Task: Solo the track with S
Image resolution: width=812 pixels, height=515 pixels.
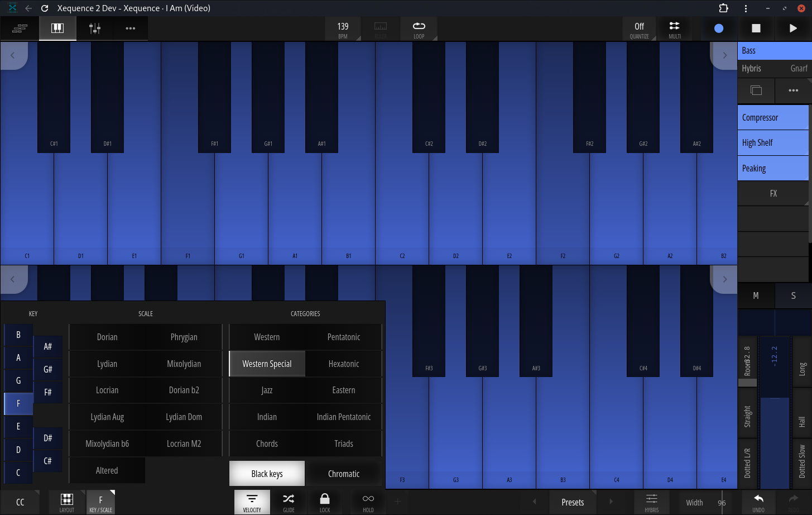Action: 794,295
